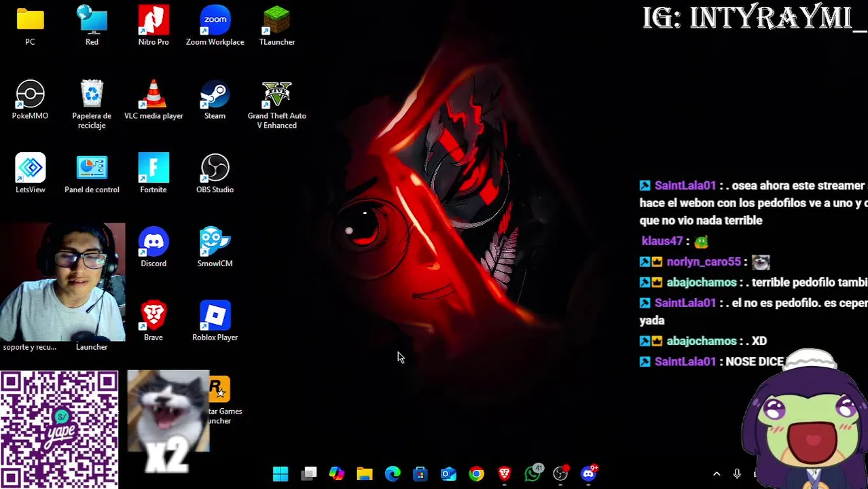This screenshot has height=489, width=868.
Task: Click the microphone system tray icon
Action: [737, 473]
